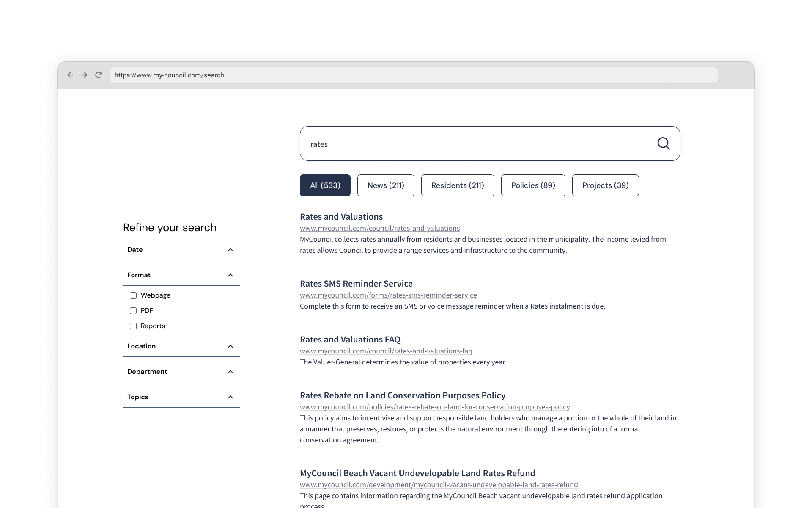The height and width of the screenshot is (508, 812).
Task: Open Rates and Valuations FAQ result title
Action: [350, 340]
